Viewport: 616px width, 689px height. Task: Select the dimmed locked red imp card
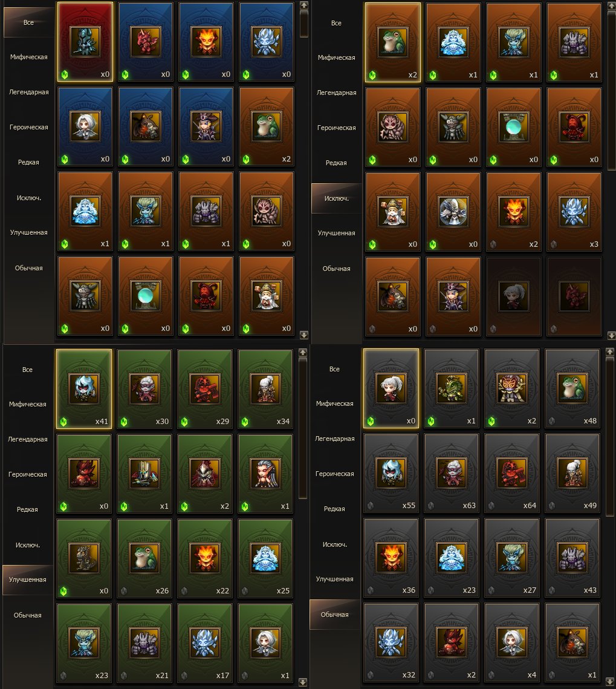[574, 297]
